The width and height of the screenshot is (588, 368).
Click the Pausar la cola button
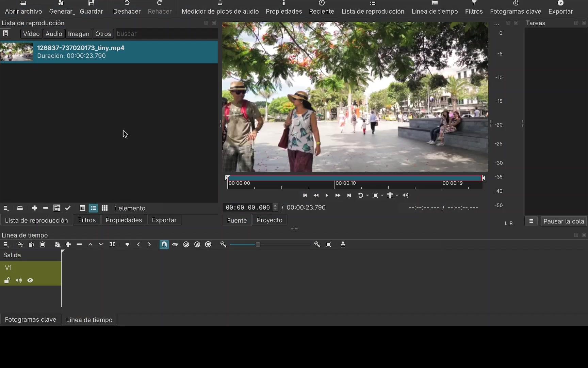[563, 221]
